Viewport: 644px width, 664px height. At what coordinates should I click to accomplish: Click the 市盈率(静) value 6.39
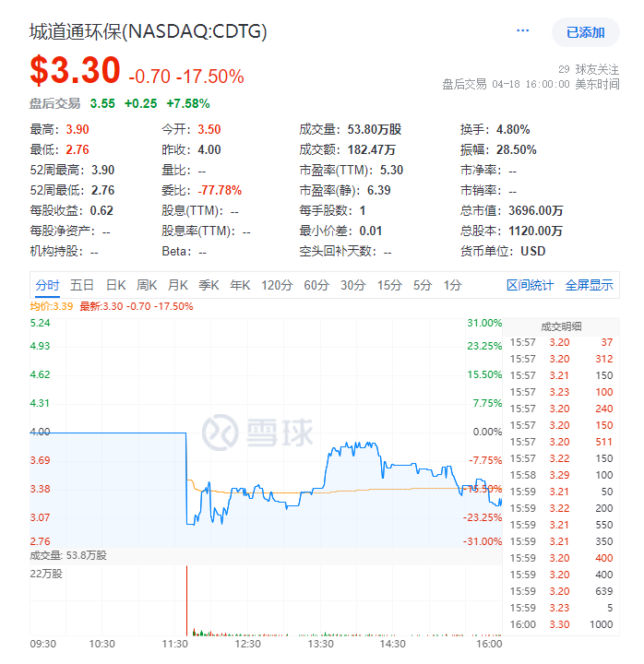coord(379,190)
